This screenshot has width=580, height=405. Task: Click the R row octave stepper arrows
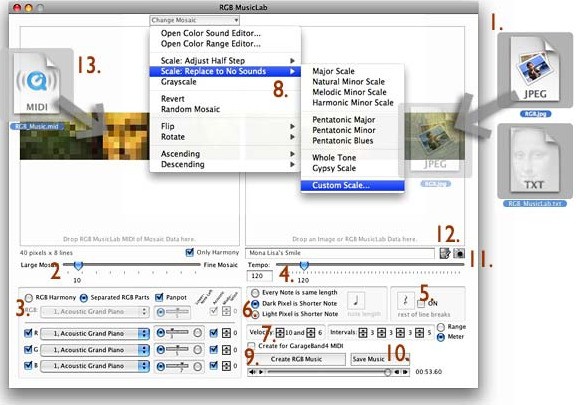pyautogui.click(x=226, y=333)
